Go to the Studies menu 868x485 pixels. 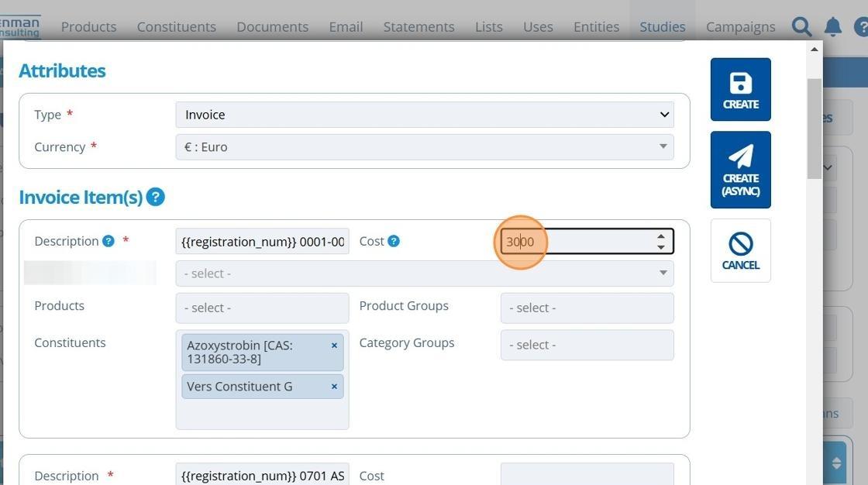[662, 26]
